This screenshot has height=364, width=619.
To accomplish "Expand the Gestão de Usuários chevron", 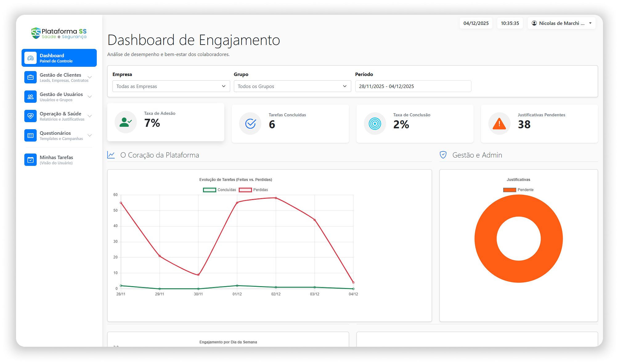I will click(x=90, y=97).
